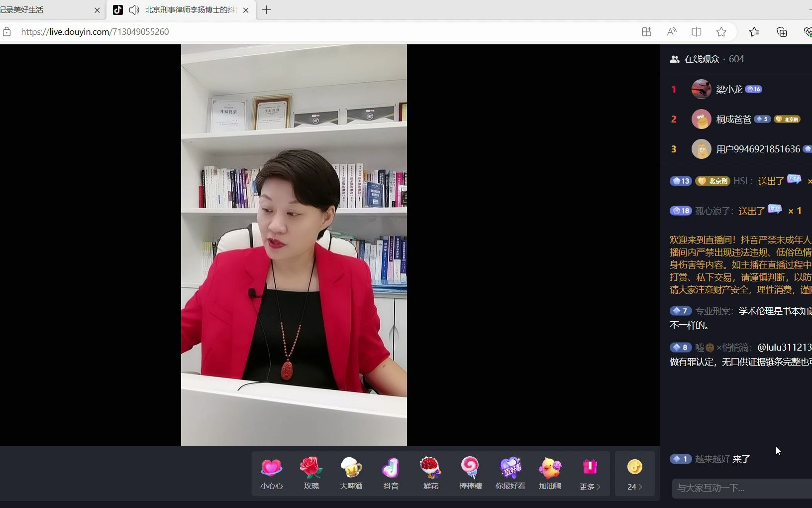The width and height of the screenshot is (812, 508).
Task: Click HSL's sent gift sticker
Action: tap(794, 179)
